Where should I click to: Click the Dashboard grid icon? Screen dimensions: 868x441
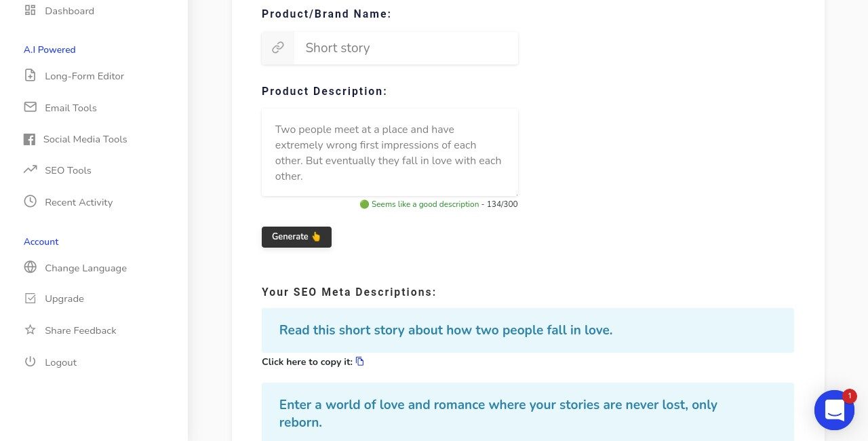(x=30, y=10)
